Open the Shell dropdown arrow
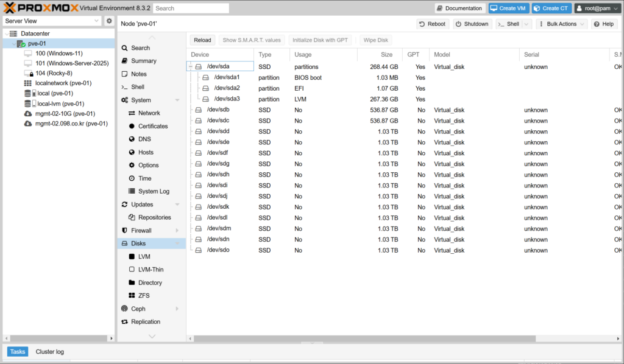This screenshot has width=624, height=364. click(x=526, y=24)
